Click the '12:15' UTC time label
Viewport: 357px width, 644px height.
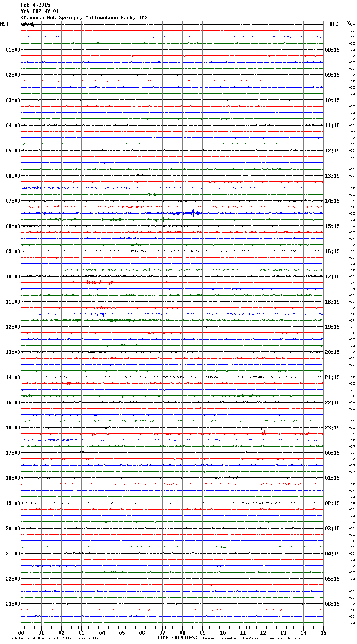tap(332, 151)
